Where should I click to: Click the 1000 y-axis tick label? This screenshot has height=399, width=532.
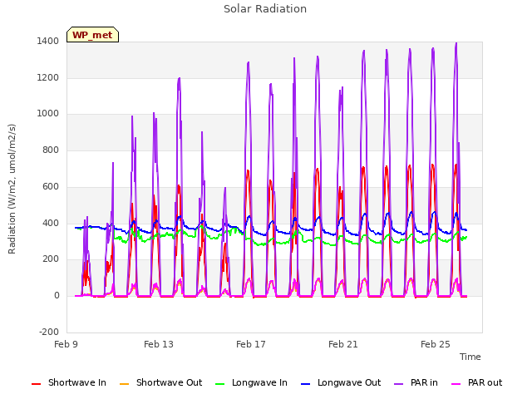pos(48,114)
